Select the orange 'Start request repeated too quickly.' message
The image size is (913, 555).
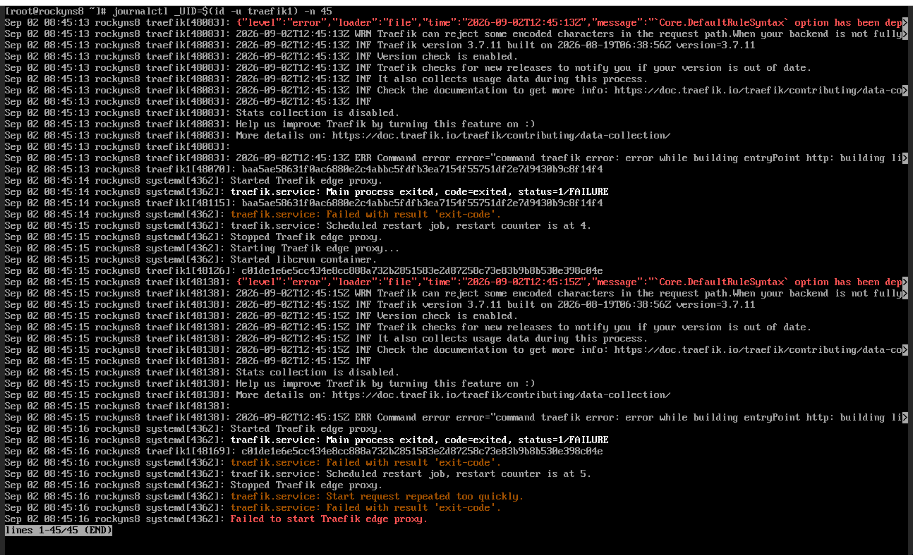(377, 496)
